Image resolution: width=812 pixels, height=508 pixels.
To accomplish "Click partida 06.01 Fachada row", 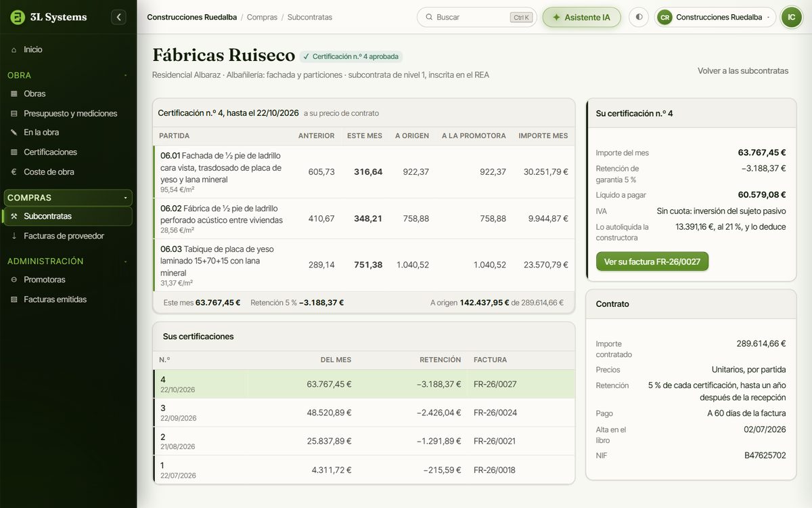I will click(364, 171).
